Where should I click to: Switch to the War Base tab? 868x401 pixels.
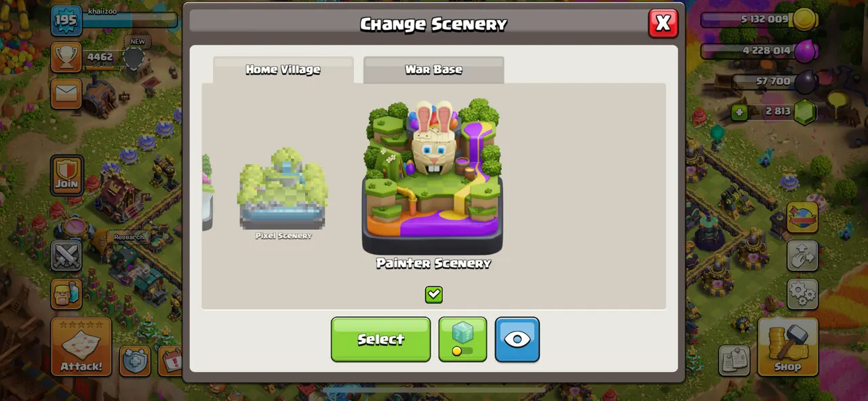[x=434, y=70]
